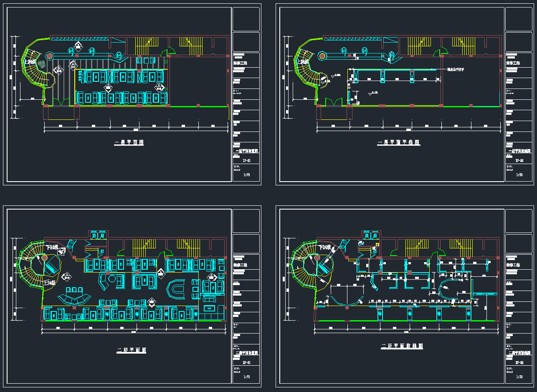The width and height of the screenshot is (537, 392).
Task: Click the green window wall line on 一层平面图
Action: click(x=199, y=107)
